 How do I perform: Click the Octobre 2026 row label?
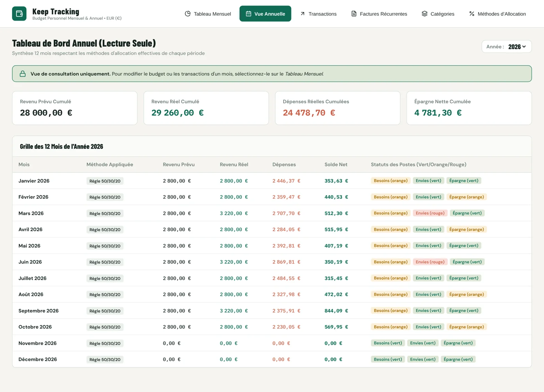click(35, 327)
